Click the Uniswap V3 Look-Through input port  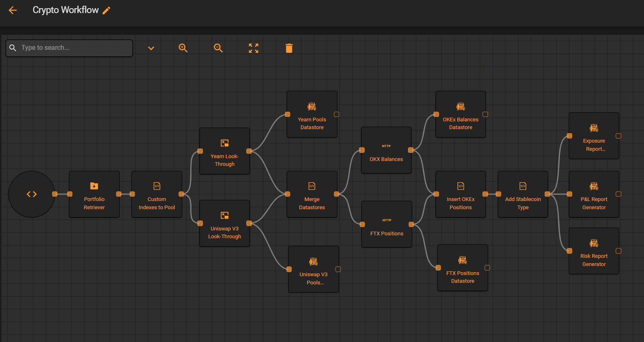[x=200, y=223]
